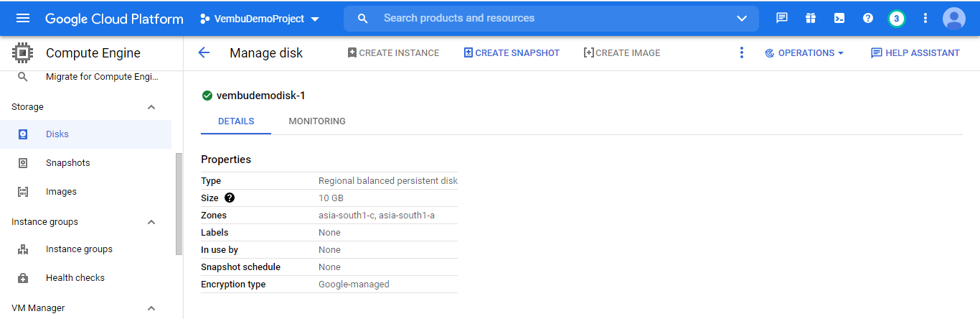This screenshot has width=980, height=319.
Task: Click the Snapshot schedule label
Action: coord(240,267)
